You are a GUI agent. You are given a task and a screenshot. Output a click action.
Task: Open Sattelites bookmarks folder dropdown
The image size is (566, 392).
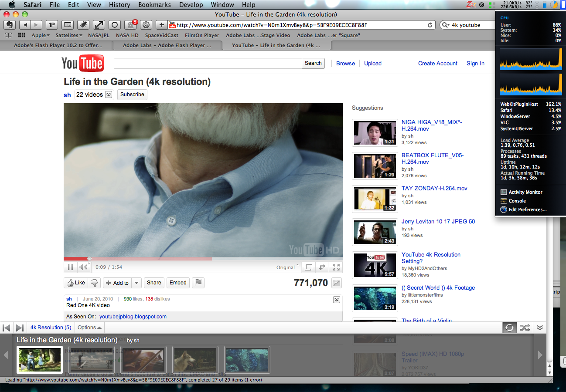pos(69,35)
